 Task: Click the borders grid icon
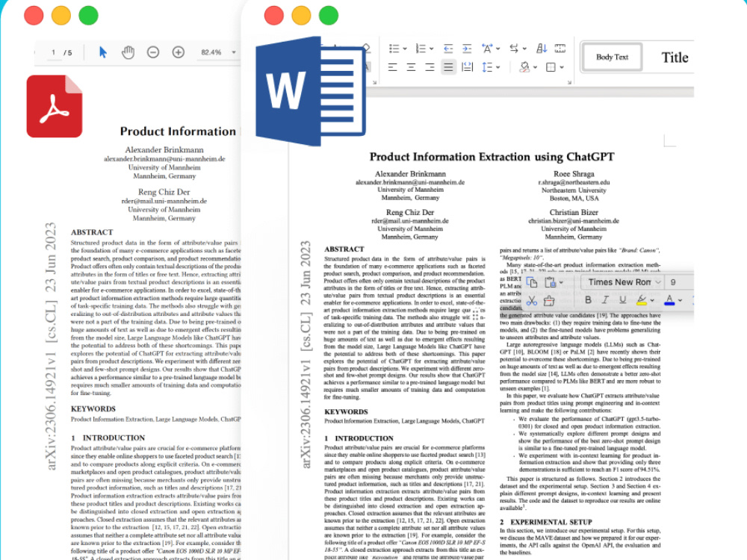[x=551, y=67]
